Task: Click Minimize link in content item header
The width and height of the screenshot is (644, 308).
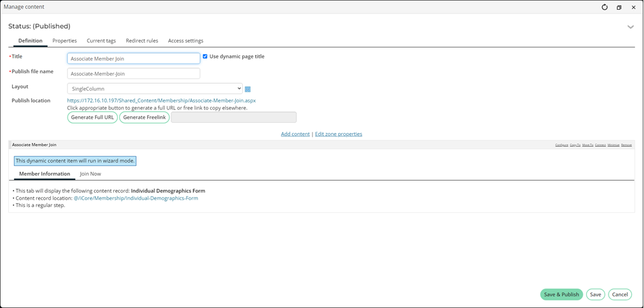Action: (x=613, y=145)
